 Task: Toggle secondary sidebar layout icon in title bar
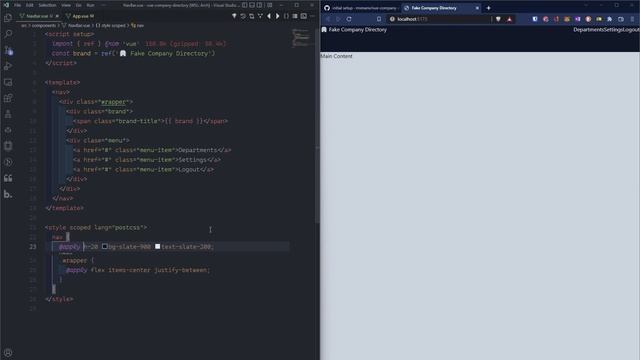(259, 5)
